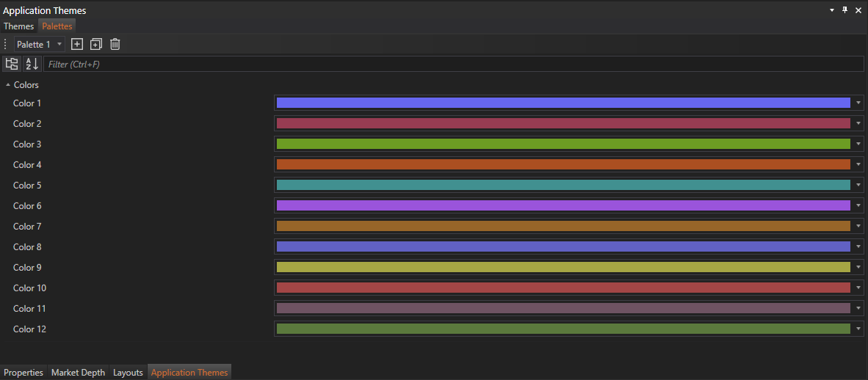Viewport: 868px width, 380px height.
Task: Collapse the Colors group
Action: click(8, 85)
